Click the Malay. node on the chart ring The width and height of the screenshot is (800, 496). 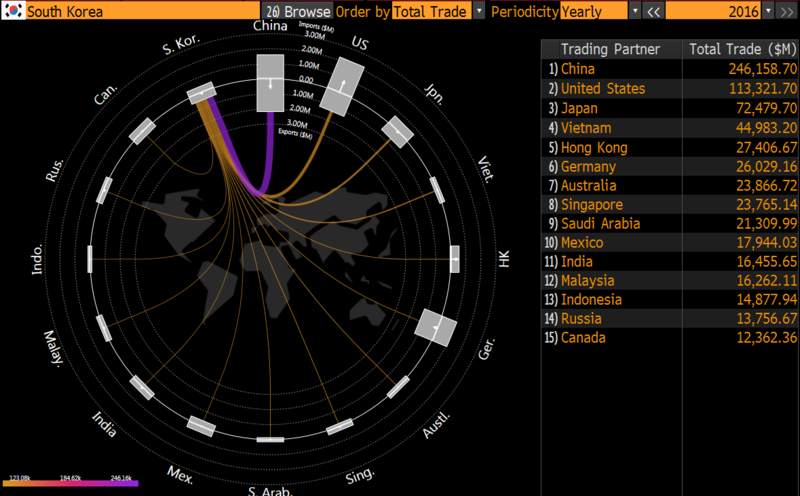click(104, 328)
